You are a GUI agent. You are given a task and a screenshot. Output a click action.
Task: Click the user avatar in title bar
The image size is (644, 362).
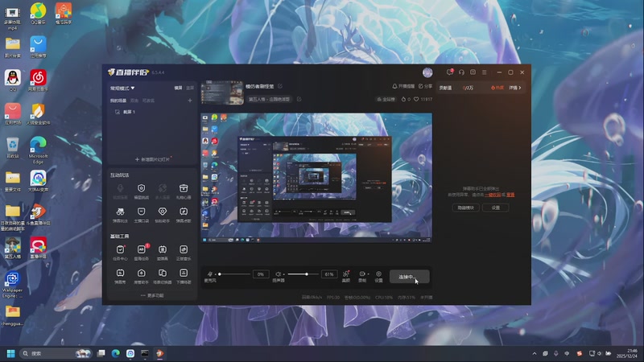pos(427,72)
